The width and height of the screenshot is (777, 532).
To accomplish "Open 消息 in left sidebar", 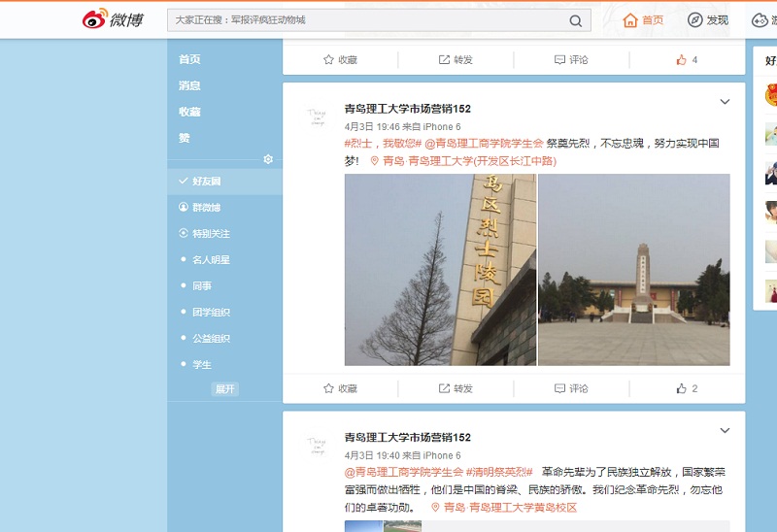I will [x=189, y=85].
